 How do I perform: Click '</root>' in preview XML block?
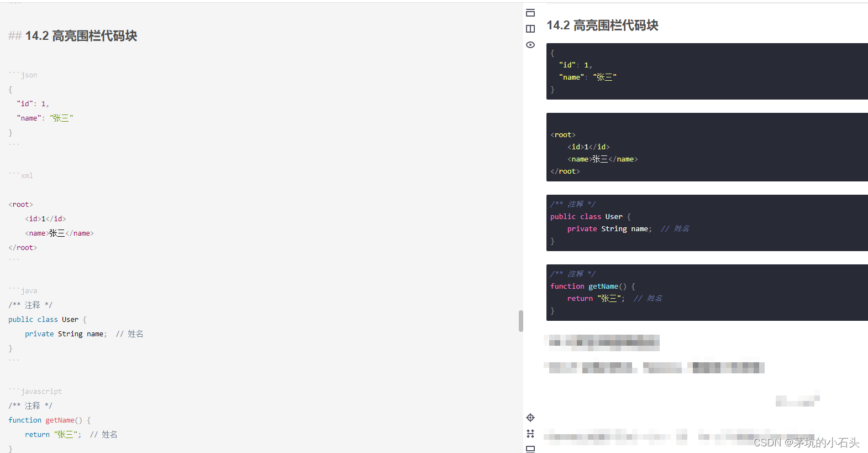click(565, 171)
